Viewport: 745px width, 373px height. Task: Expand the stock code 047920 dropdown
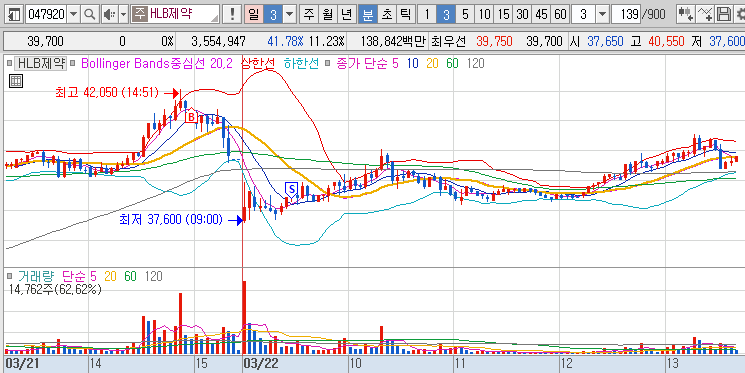(x=73, y=14)
